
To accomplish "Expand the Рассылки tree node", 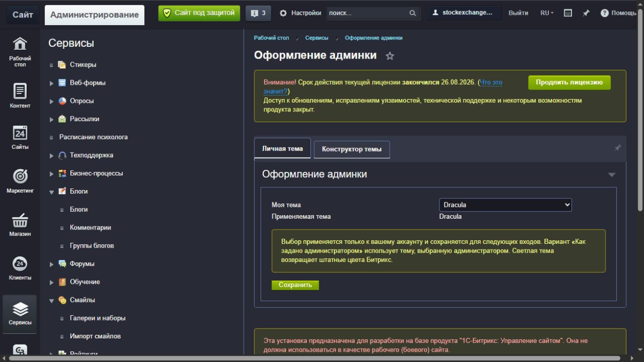I will [x=51, y=119].
